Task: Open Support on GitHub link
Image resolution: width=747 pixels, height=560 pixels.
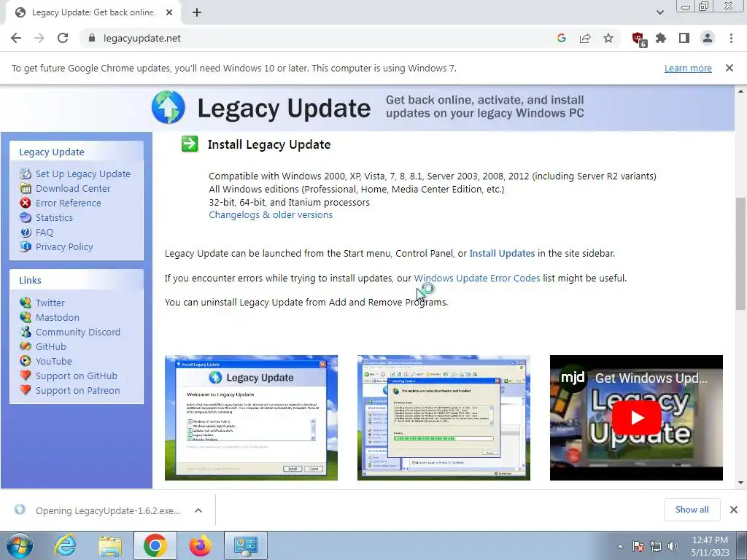Action: pyautogui.click(x=76, y=376)
